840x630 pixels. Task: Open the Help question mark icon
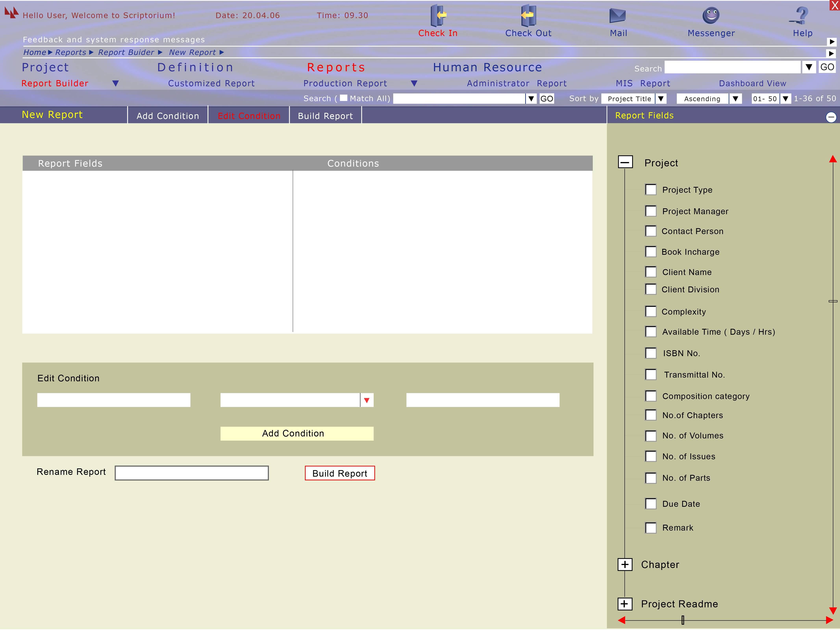pyautogui.click(x=801, y=16)
